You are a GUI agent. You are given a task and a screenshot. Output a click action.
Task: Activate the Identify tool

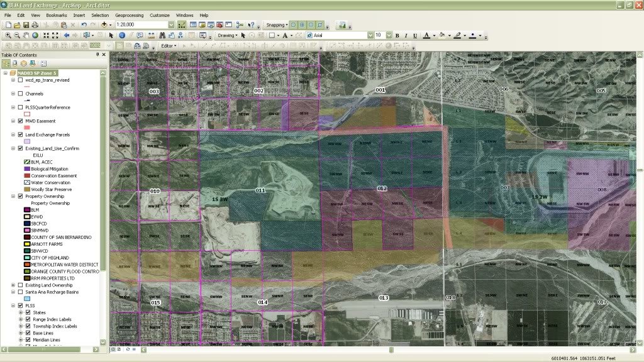(122, 36)
